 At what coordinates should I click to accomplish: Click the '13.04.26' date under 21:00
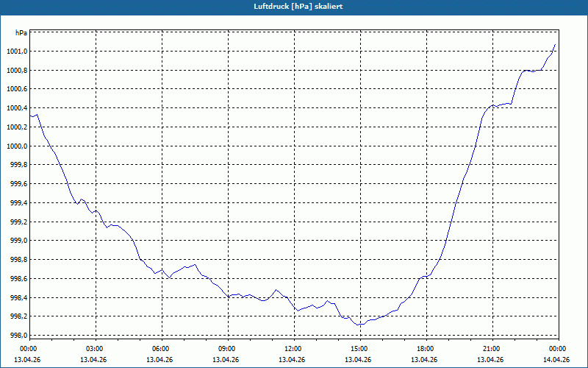pyautogui.click(x=490, y=360)
